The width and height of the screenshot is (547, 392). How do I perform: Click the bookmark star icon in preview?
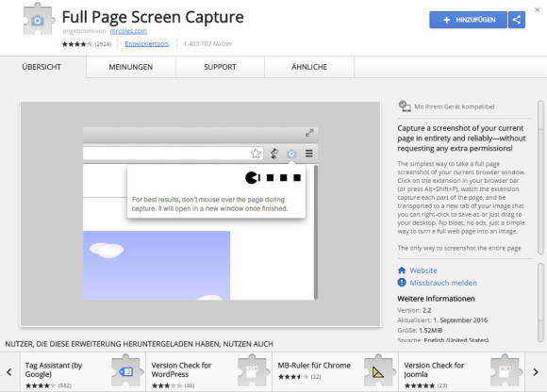[256, 154]
